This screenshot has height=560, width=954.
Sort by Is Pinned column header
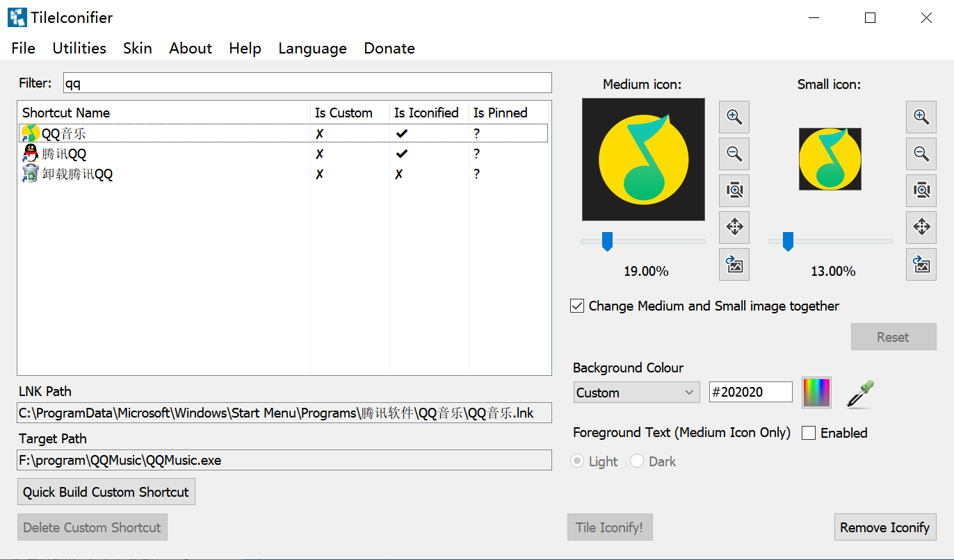point(508,113)
